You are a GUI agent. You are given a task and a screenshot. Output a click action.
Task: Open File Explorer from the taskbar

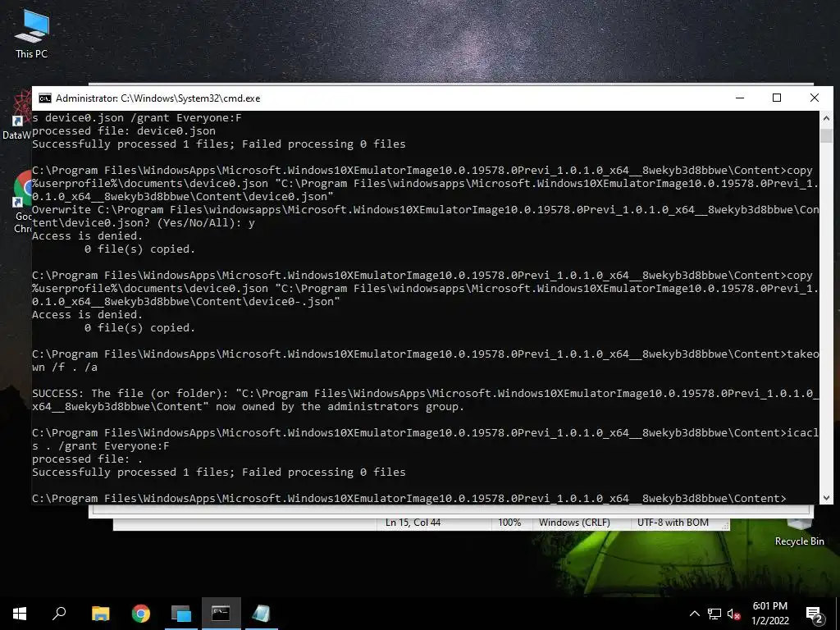[x=100, y=614]
